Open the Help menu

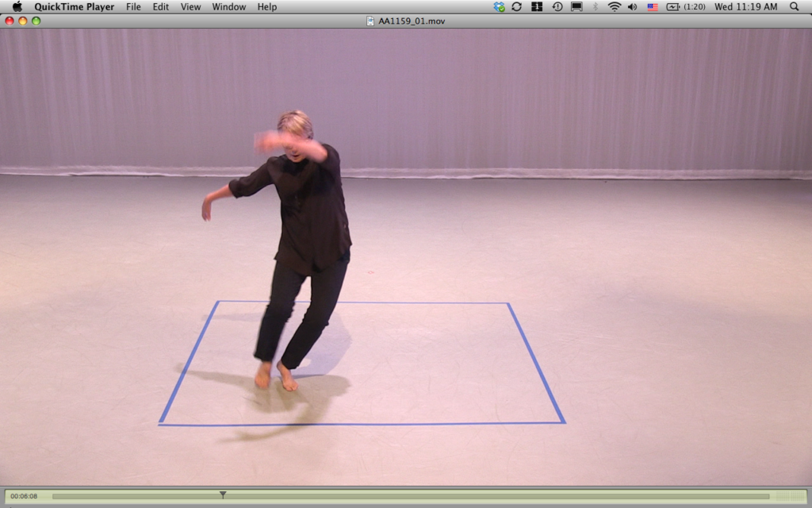[x=267, y=6]
